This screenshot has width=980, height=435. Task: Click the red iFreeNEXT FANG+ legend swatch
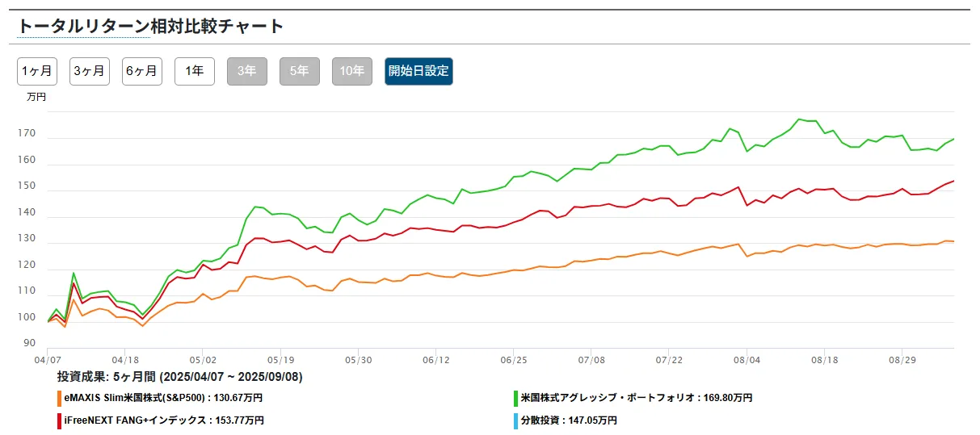[59, 420]
